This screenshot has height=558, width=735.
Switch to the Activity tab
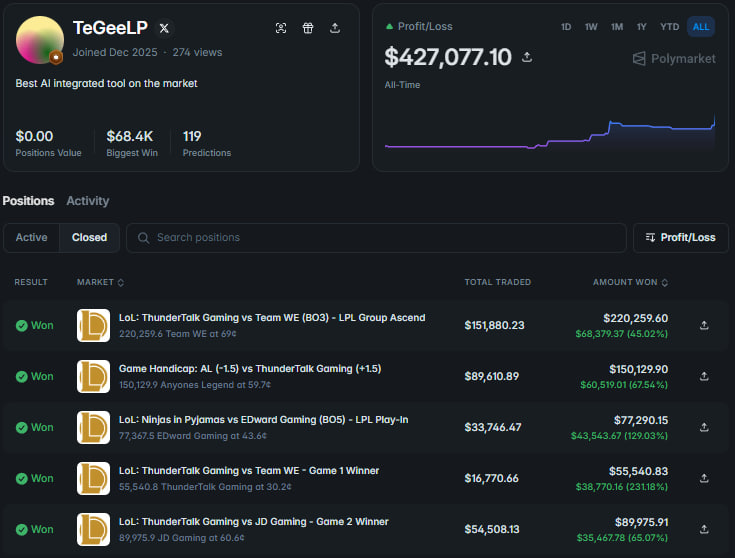[88, 201]
